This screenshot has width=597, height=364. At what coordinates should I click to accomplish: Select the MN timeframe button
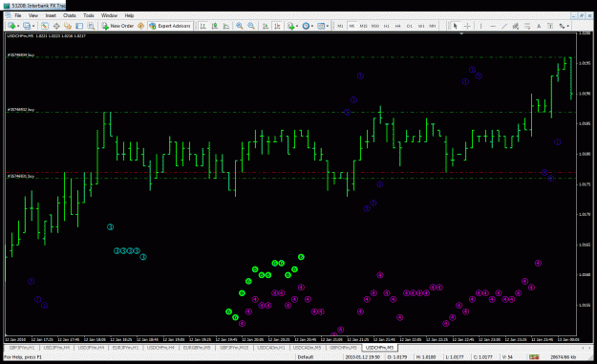pos(433,26)
